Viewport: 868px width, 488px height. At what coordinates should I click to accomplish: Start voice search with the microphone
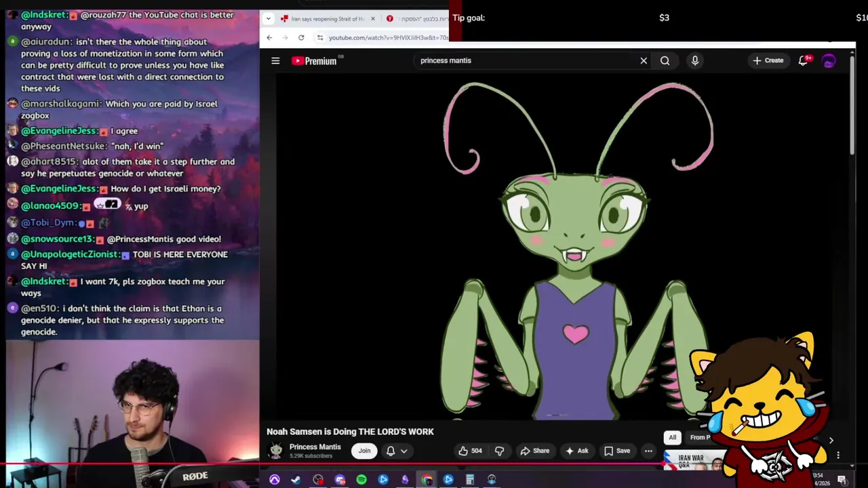click(x=695, y=61)
